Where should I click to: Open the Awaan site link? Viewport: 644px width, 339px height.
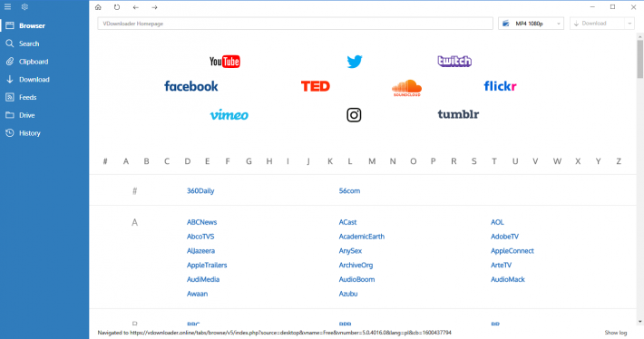(x=197, y=294)
